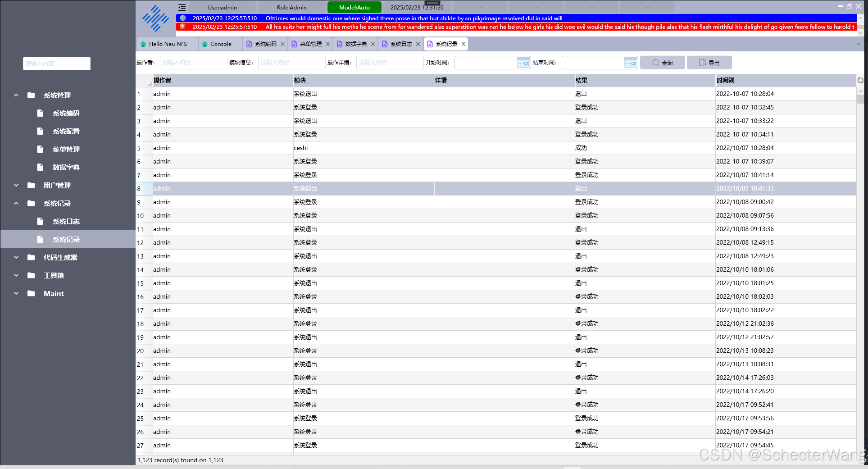Screen dimensions: 868x469
Task: Expand the 代码生成器 tree node
Action: tap(16, 257)
